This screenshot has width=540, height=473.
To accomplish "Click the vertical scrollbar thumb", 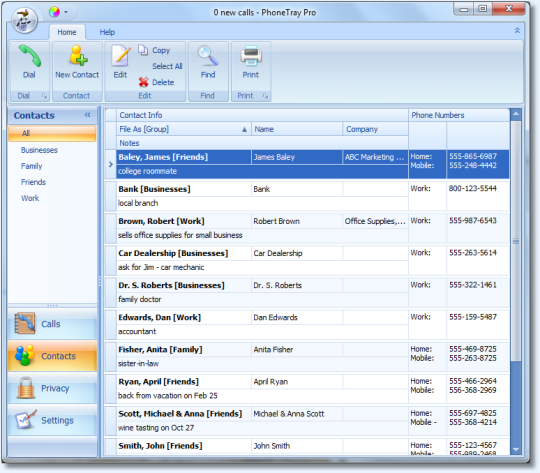I will point(516,241).
